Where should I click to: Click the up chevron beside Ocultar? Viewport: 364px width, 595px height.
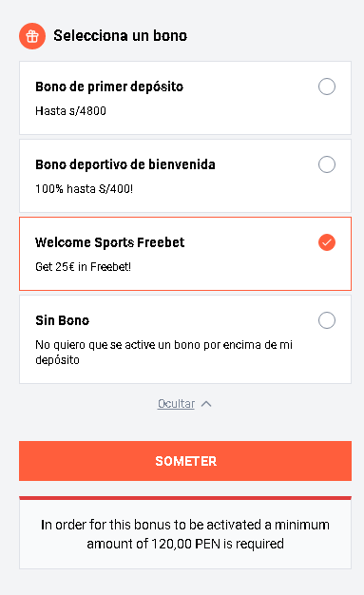(206, 404)
